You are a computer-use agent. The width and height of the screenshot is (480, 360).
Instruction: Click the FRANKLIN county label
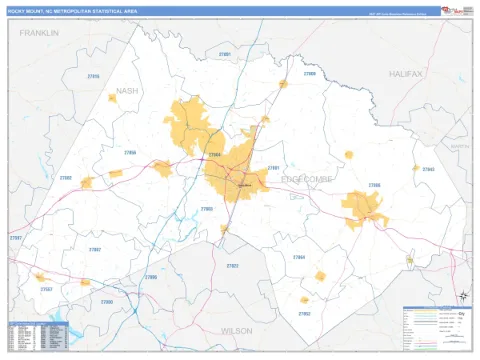(x=39, y=33)
